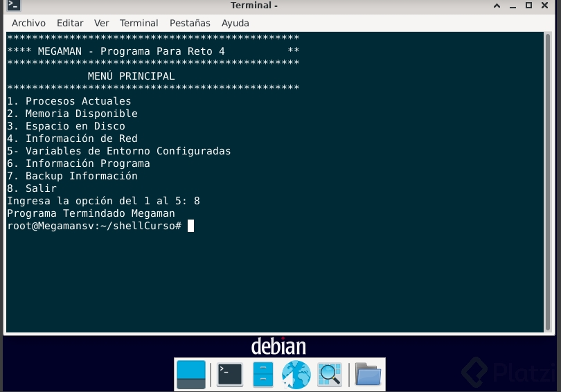Click the terminal cursor block at prompt
Viewport: 561px width, 392px height.
pos(190,226)
